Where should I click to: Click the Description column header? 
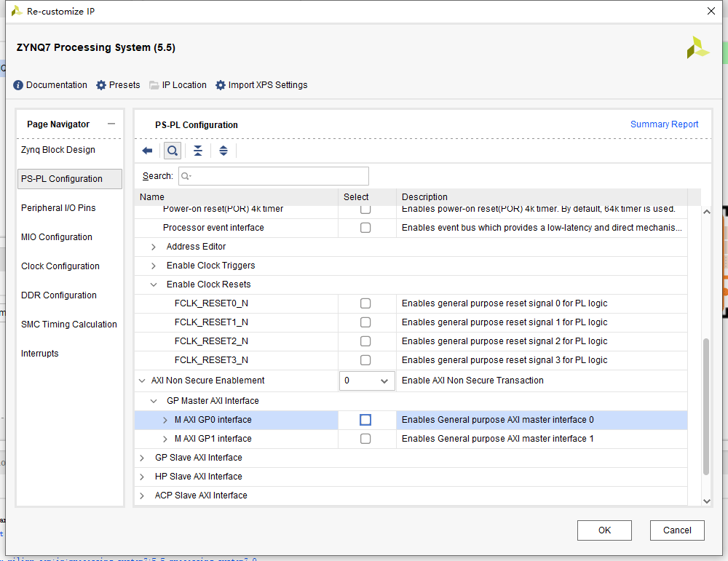542,196
